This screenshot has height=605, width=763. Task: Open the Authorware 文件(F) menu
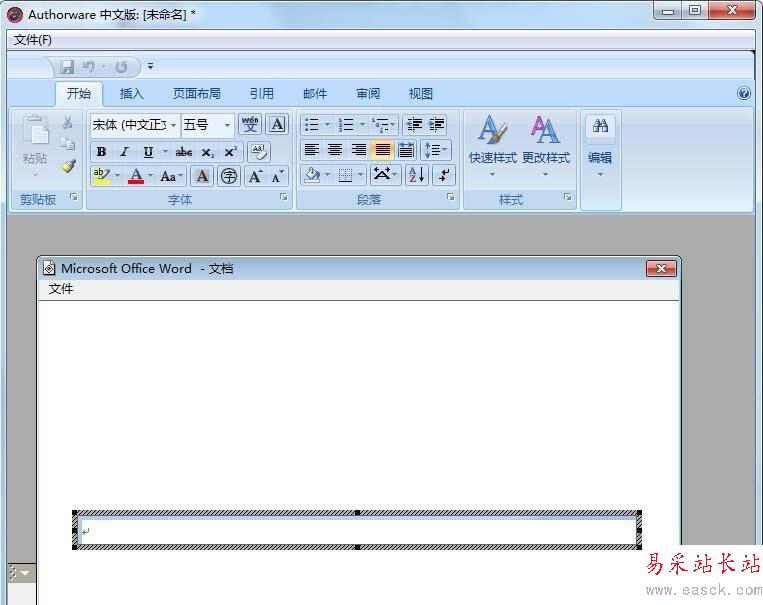33,40
